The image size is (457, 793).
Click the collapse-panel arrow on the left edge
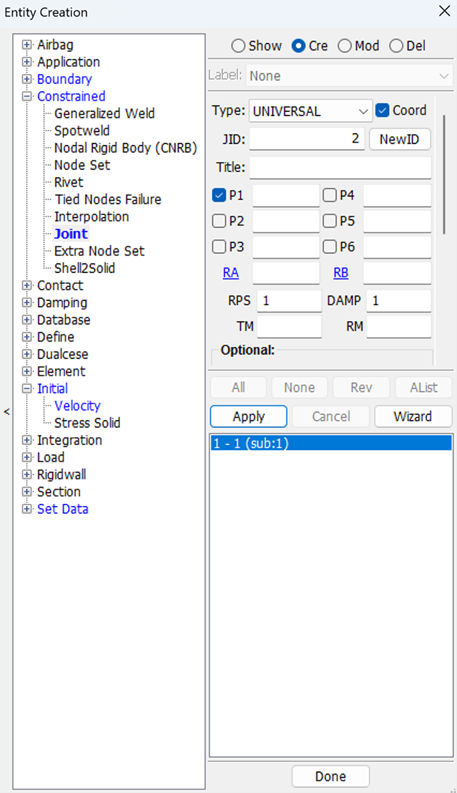[x=7, y=412]
